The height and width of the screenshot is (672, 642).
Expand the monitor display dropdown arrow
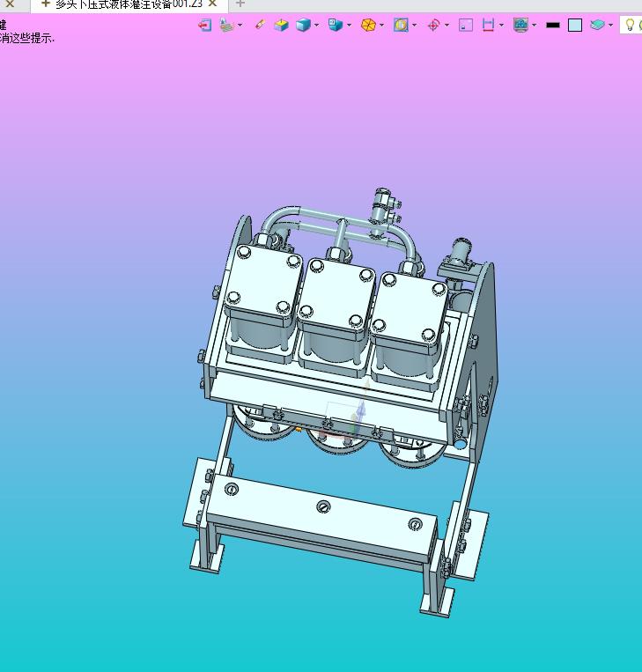pos(534,26)
